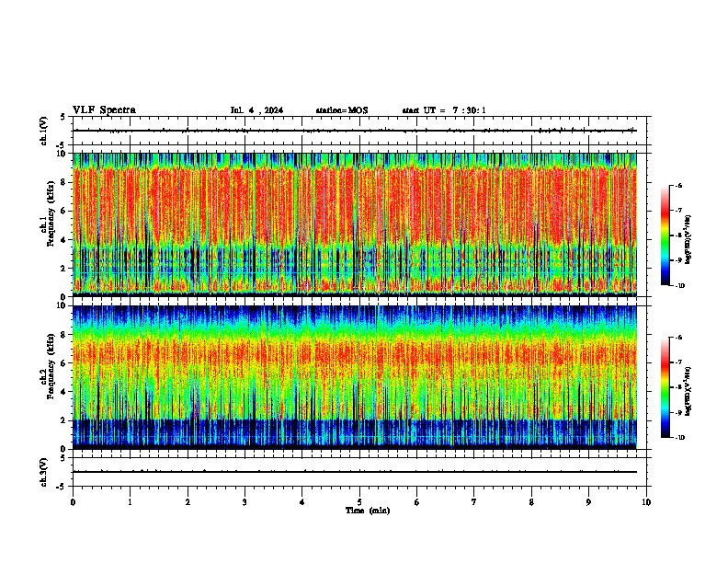
Task: Click the "2" kHz tick of ch.1 spectrogram
Action: (64, 269)
